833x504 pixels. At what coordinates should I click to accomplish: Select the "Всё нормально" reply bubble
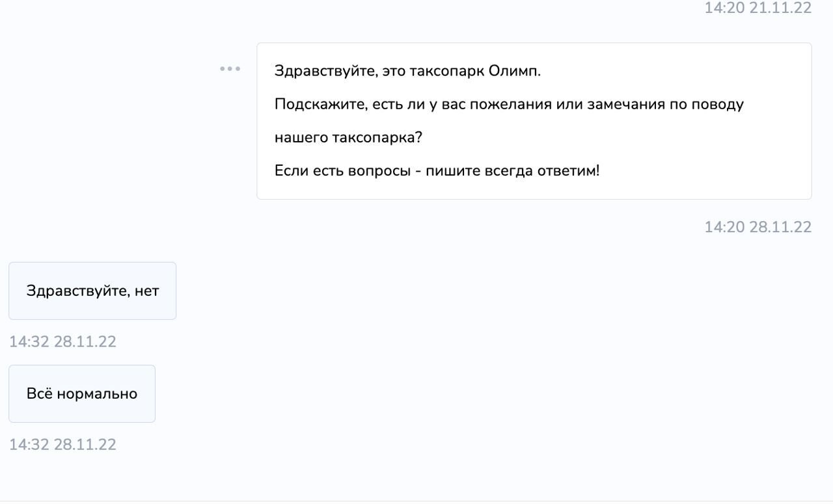(x=82, y=393)
